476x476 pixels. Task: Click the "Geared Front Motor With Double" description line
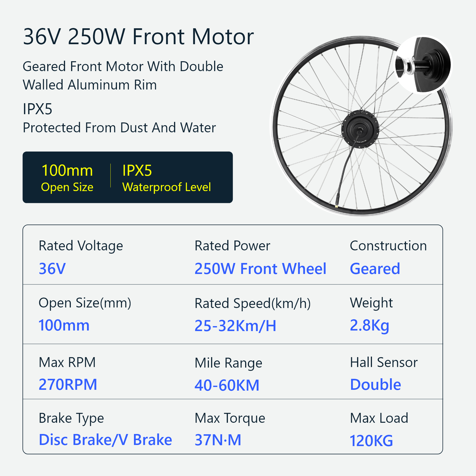pyautogui.click(x=123, y=66)
